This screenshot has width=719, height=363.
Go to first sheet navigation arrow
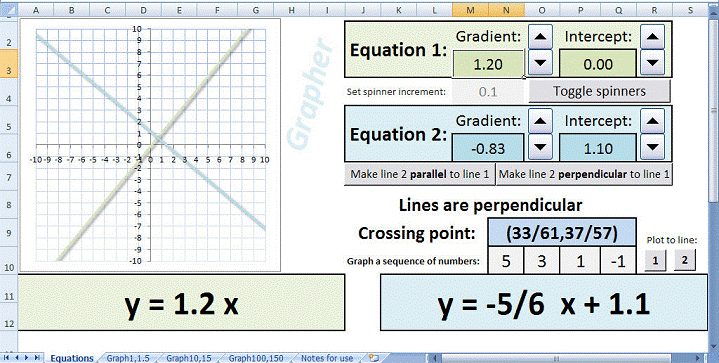pyautogui.click(x=7, y=358)
